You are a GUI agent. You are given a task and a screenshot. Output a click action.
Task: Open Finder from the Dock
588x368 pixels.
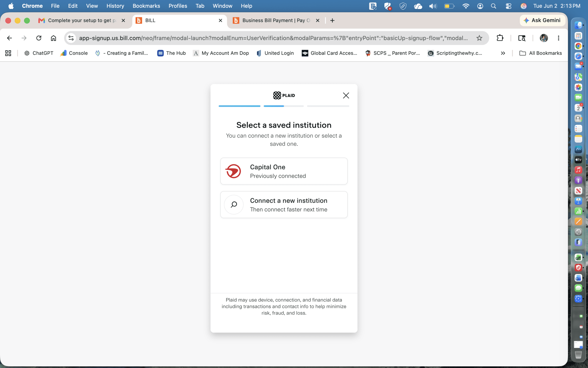click(x=578, y=25)
